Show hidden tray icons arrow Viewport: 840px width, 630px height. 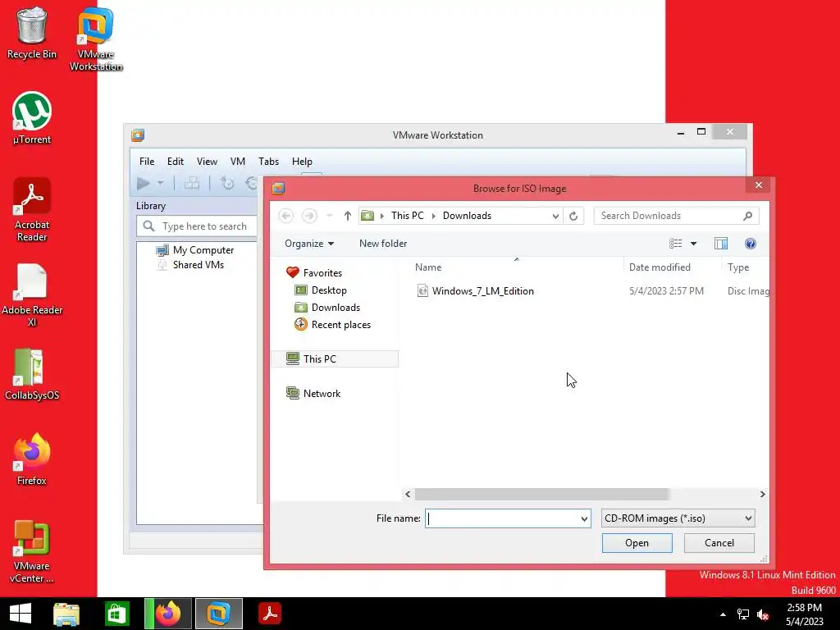[723, 614]
